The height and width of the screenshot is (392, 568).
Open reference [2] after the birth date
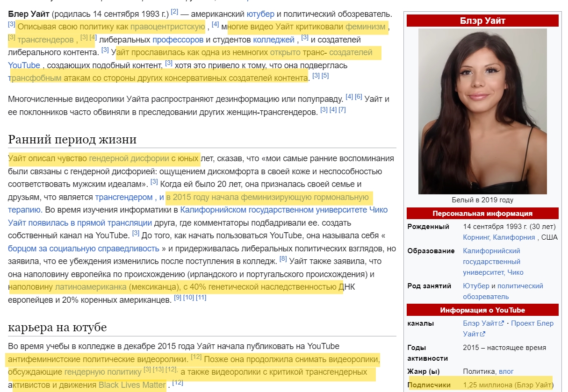tap(174, 11)
